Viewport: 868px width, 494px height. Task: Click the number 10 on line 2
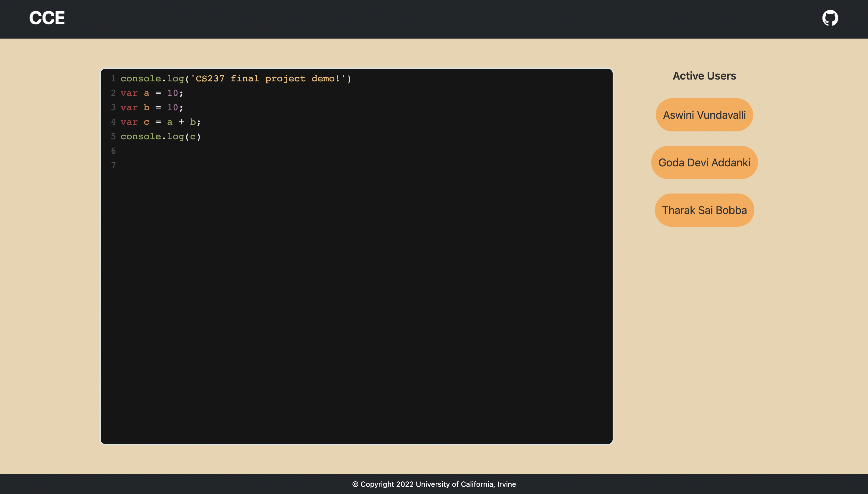pyautogui.click(x=172, y=93)
